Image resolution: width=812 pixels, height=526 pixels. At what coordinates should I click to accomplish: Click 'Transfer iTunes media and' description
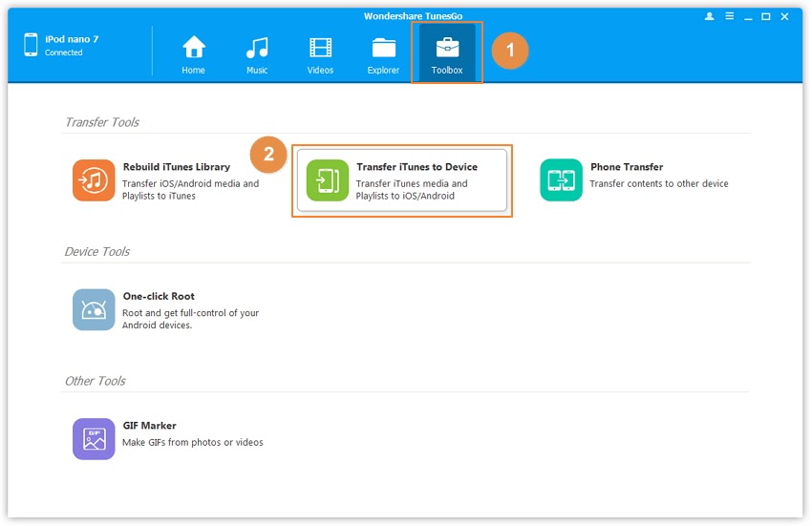[412, 184]
